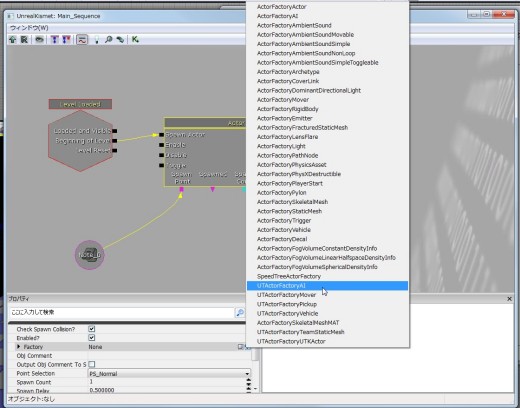Image resolution: width=520 pixels, height=408 pixels.
Task: Choose ActorFactoryArchetype from the list
Action: [327, 72]
